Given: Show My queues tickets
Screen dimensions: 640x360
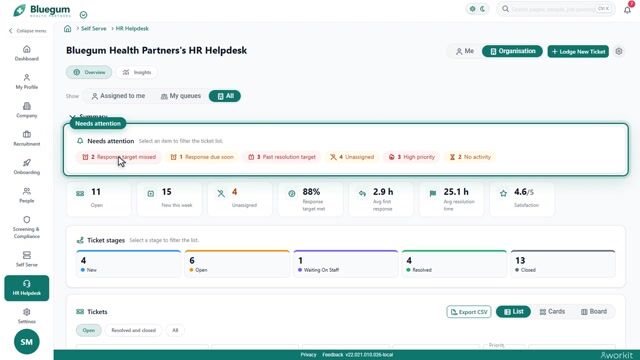Looking at the screenshot, I should coord(180,96).
